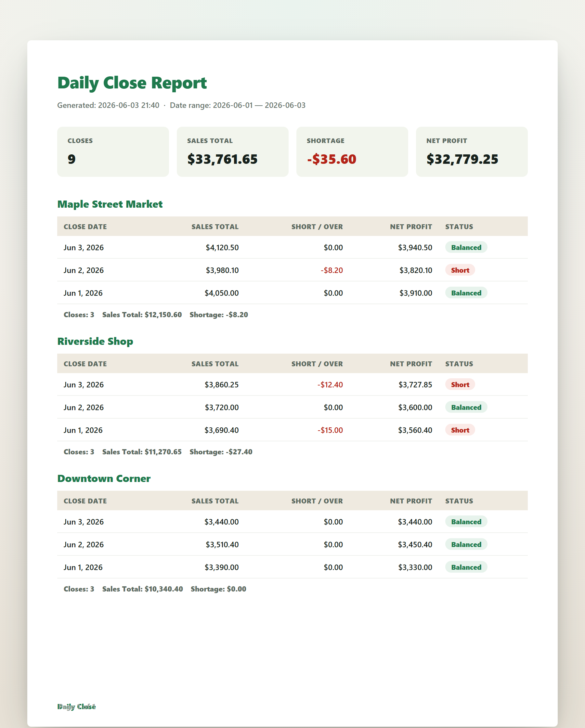Click Riverside sales value $3,720.00
Image resolution: width=585 pixels, height=728 pixels.
[x=221, y=408]
